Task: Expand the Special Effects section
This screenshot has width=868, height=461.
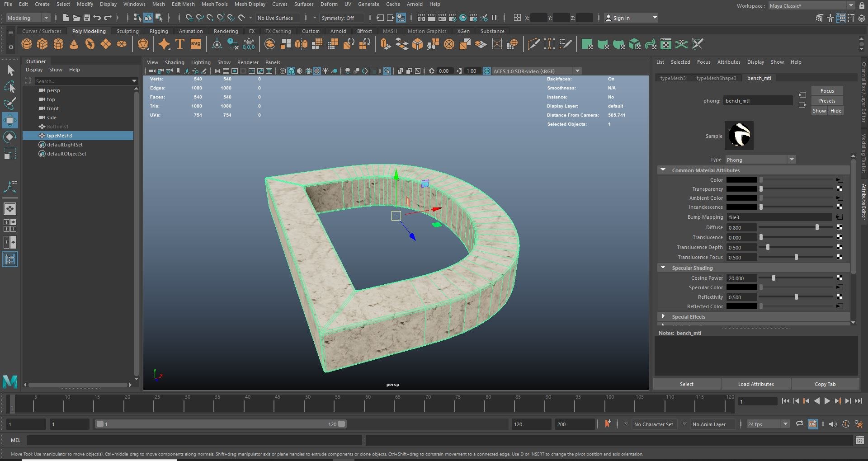Action: [x=663, y=317]
